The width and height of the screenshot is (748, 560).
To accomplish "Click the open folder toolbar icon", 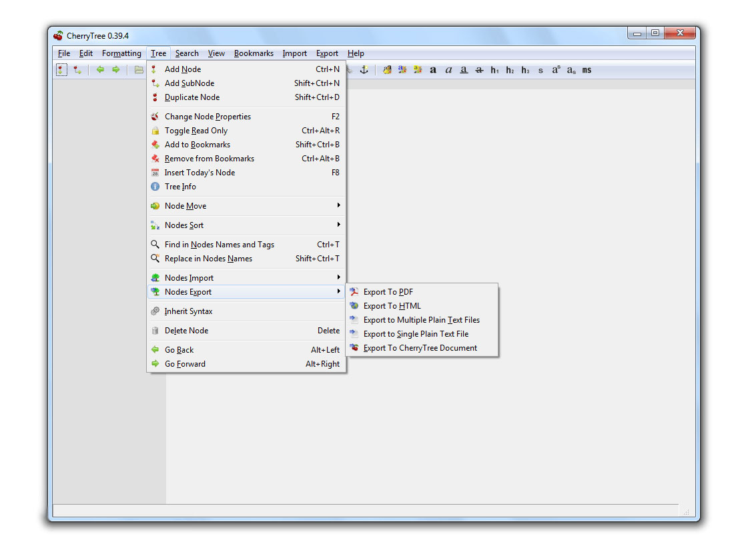I will click(x=138, y=70).
